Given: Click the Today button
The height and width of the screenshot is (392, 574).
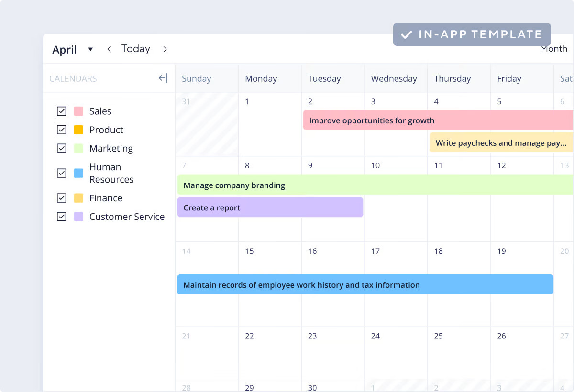Looking at the screenshot, I should 135,48.
